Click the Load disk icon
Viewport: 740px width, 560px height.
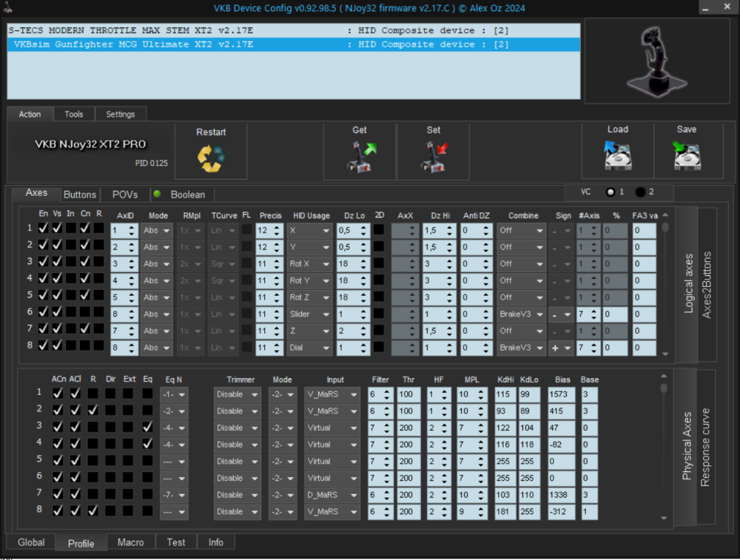tap(616, 155)
